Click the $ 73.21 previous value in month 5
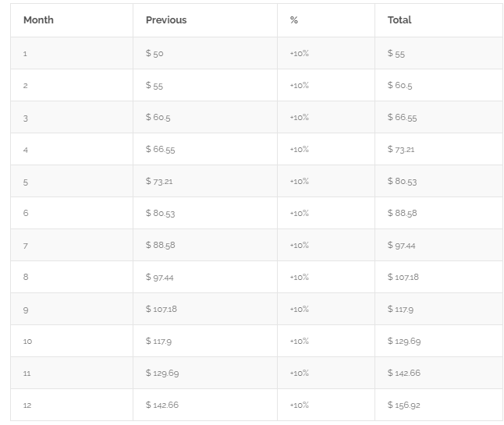504x425 pixels. point(159,182)
